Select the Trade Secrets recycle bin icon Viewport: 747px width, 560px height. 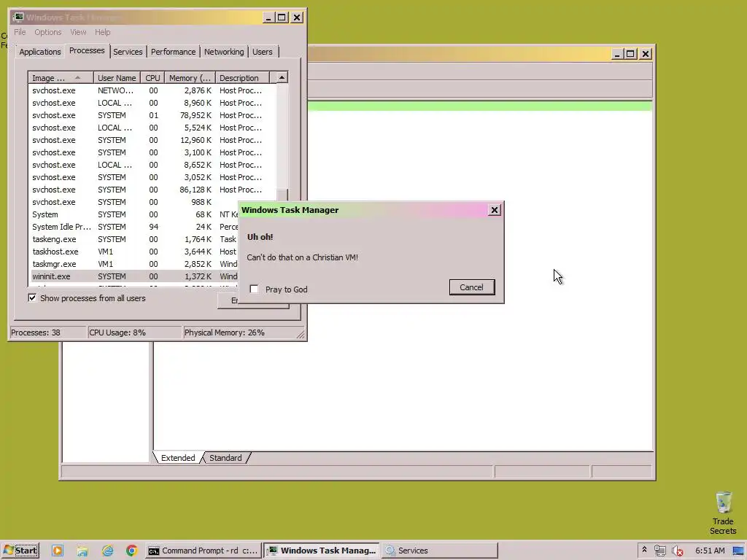723,513
